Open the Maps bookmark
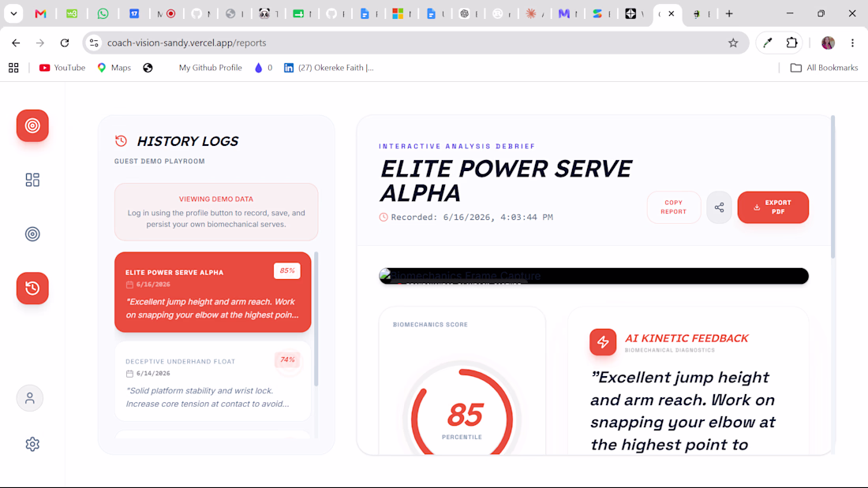 114,68
